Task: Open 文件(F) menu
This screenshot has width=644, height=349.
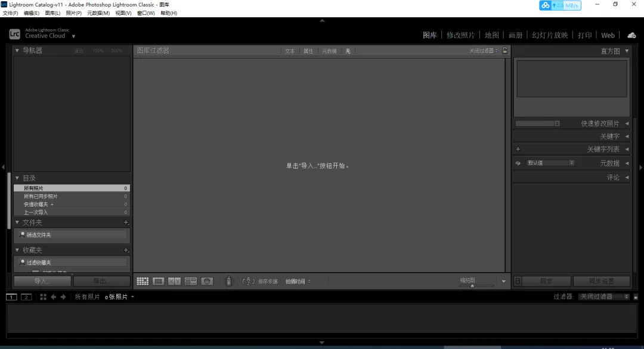Action: click(x=10, y=13)
